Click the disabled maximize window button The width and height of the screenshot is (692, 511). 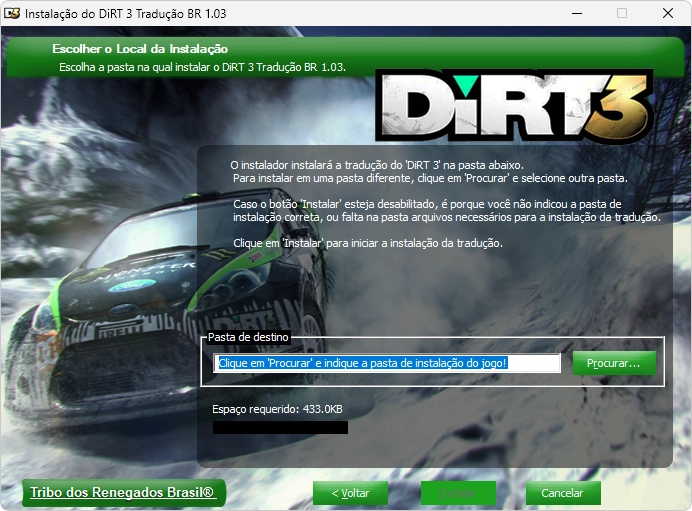[622, 13]
